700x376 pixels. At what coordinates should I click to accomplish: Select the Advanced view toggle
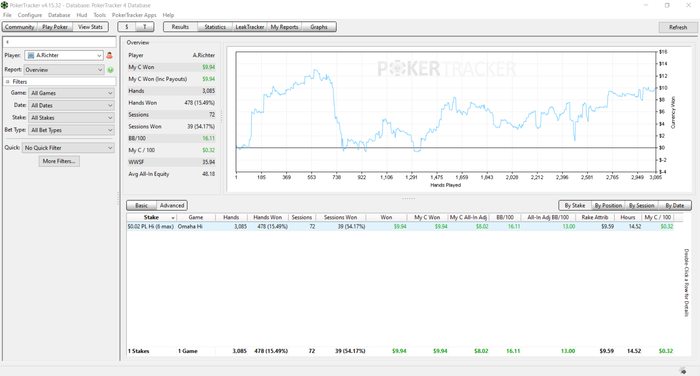[172, 205]
